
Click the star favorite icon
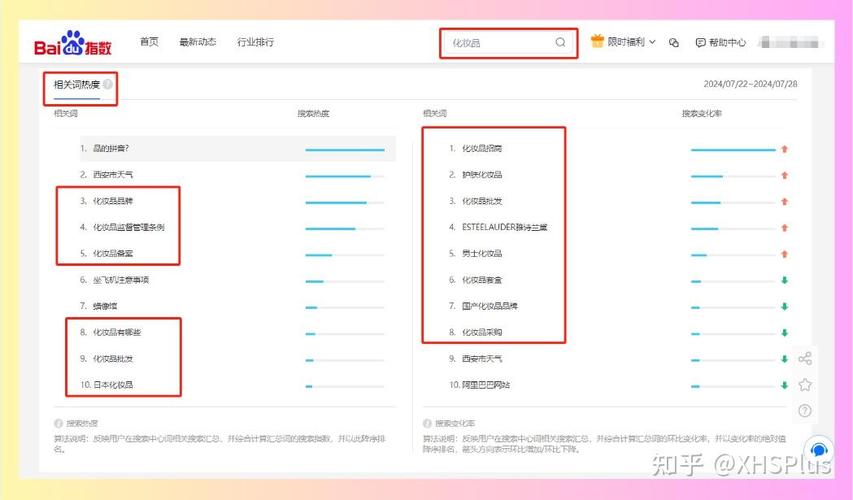tap(805, 385)
